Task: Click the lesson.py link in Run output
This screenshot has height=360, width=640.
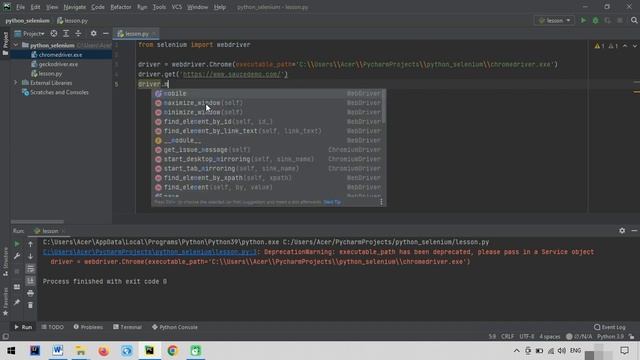Action: [150, 252]
